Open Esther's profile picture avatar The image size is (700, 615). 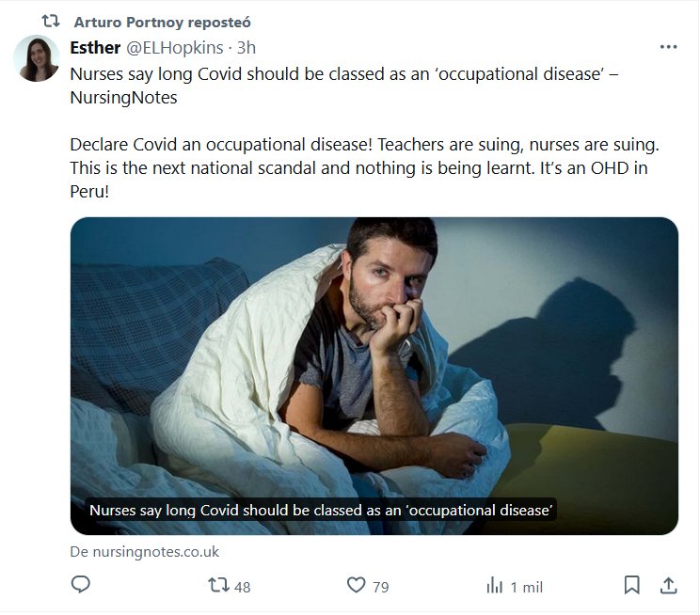click(37, 58)
